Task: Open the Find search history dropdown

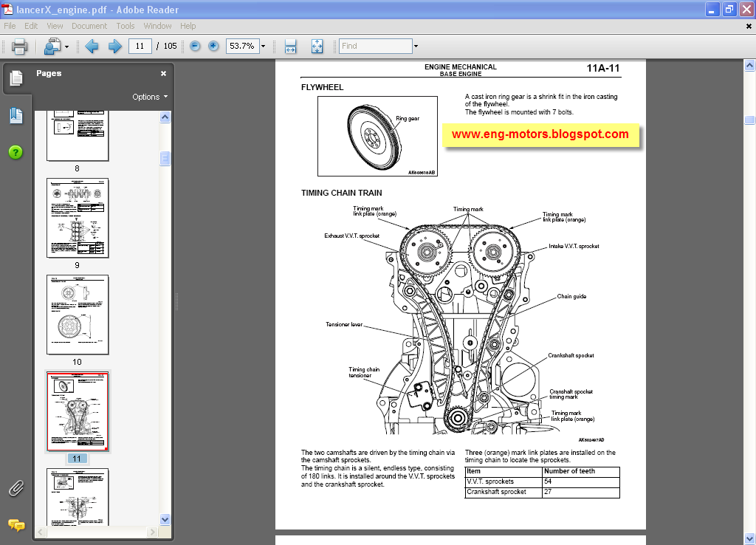Action: pyautogui.click(x=415, y=46)
